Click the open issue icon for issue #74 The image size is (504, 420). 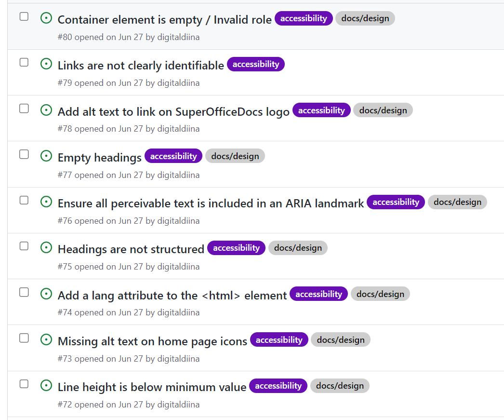click(46, 294)
